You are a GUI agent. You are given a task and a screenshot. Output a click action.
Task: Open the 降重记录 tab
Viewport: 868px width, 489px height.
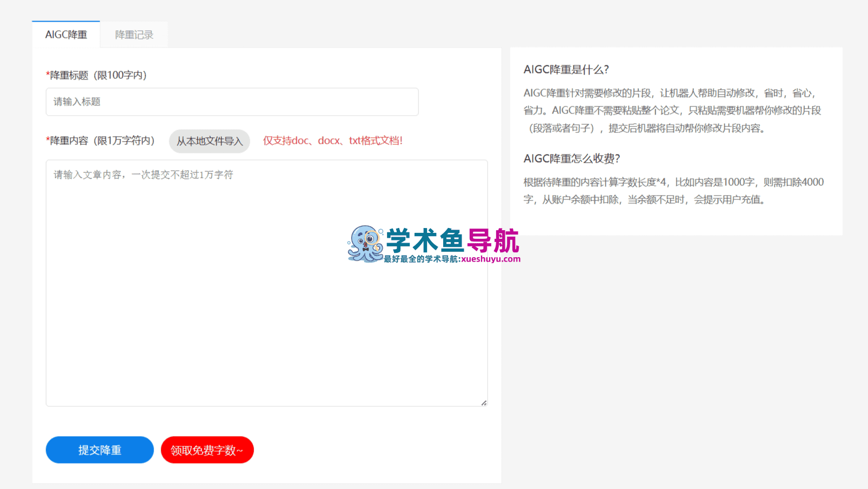(134, 35)
